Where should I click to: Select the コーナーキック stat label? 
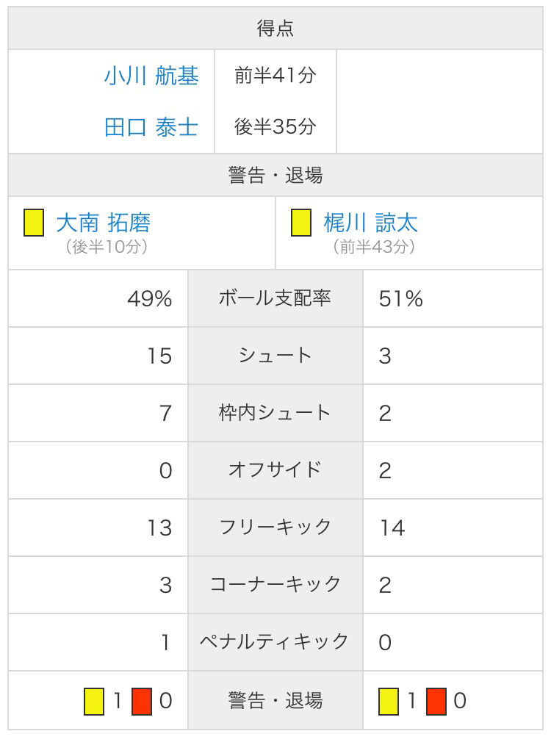(275, 585)
